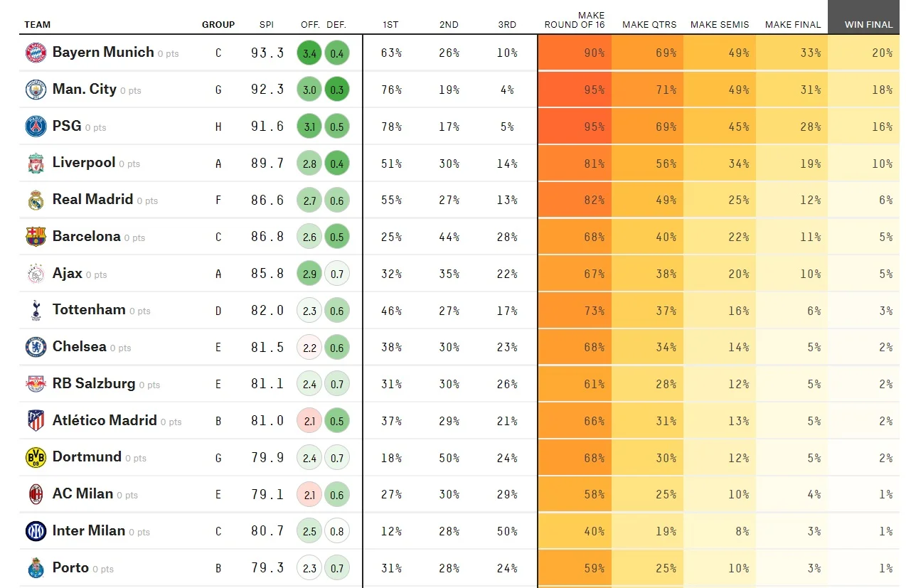This screenshot has width=906, height=588.
Task: Click the Real Madrid crest icon
Action: pos(36,201)
